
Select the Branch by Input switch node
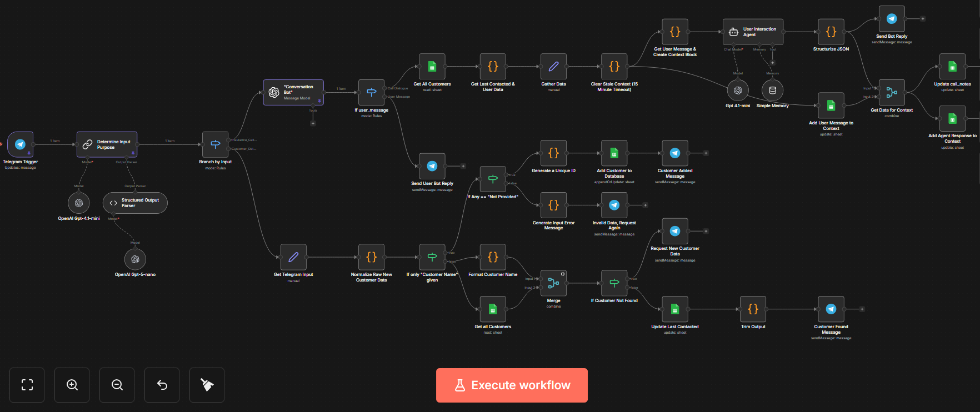216,144
